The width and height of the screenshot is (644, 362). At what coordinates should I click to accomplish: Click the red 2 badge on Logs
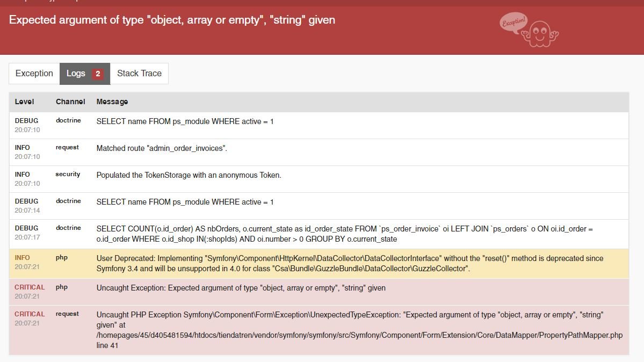tap(98, 74)
